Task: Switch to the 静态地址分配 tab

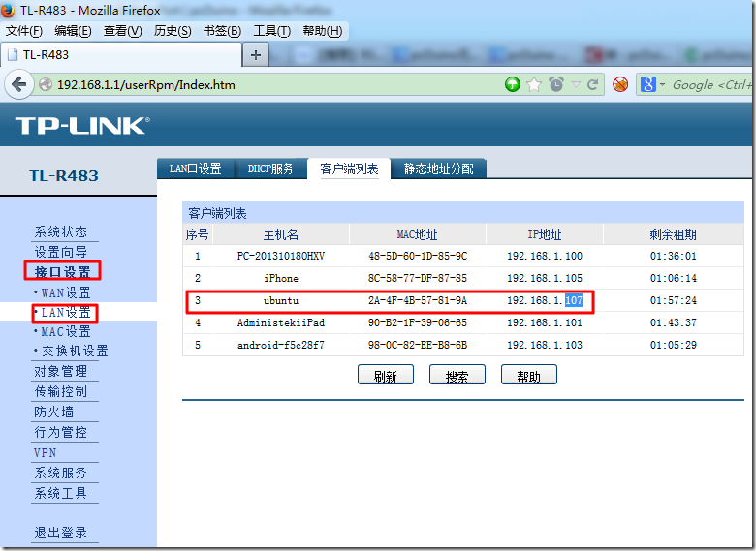Action: 438,168
